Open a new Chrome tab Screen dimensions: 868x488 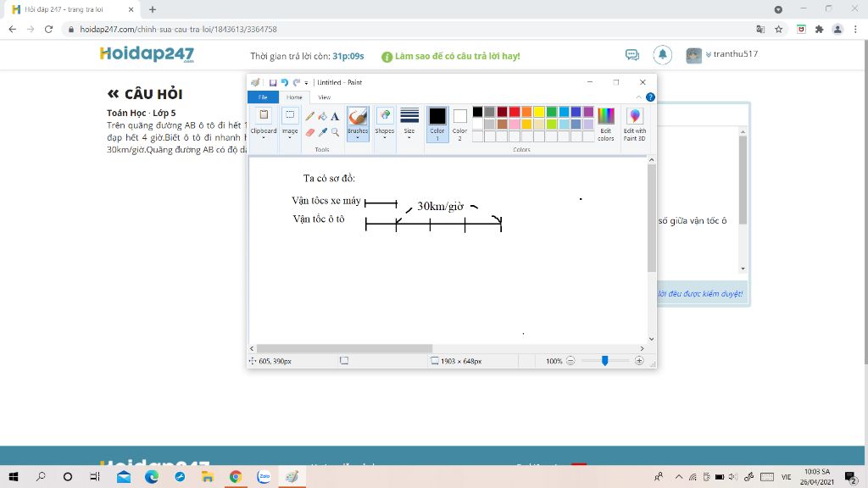click(x=153, y=9)
